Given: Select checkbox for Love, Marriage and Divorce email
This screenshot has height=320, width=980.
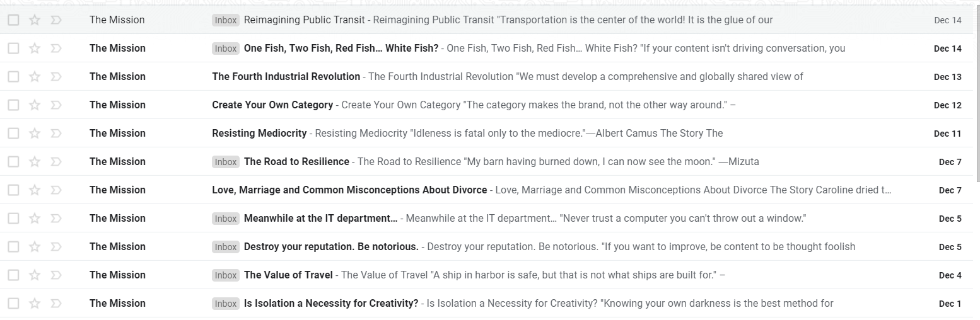Looking at the screenshot, I should tap(13, 190).
